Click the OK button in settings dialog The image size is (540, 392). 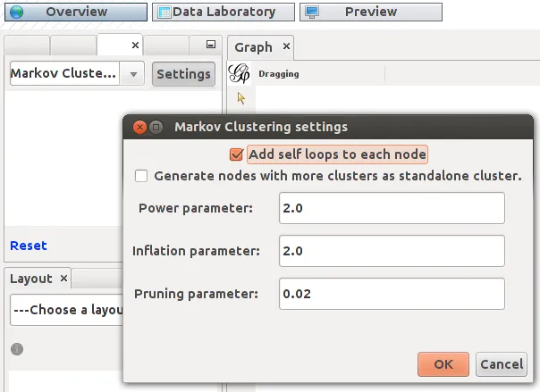pos(443,364)
